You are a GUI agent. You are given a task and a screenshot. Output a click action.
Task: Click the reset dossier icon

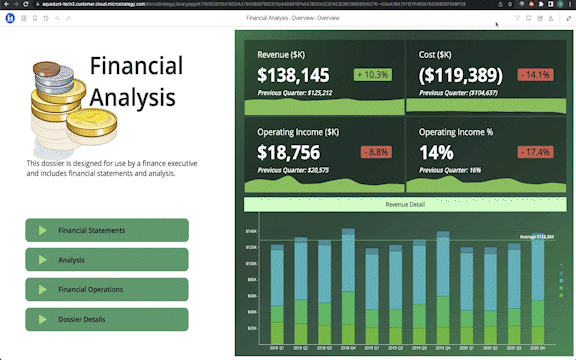click(x=46, y=18)
